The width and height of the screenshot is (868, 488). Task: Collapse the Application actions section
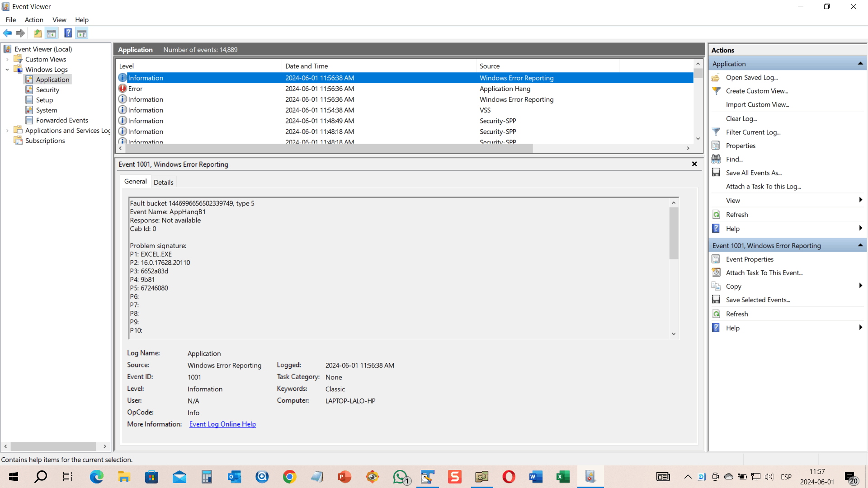click(860, 64)
